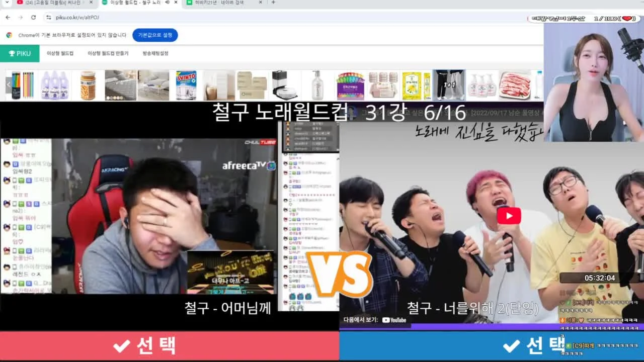This screenshot has width=644, height=362.
Task: Open the colored pencils ad thumbnail
Action: [x=23, y=85]
